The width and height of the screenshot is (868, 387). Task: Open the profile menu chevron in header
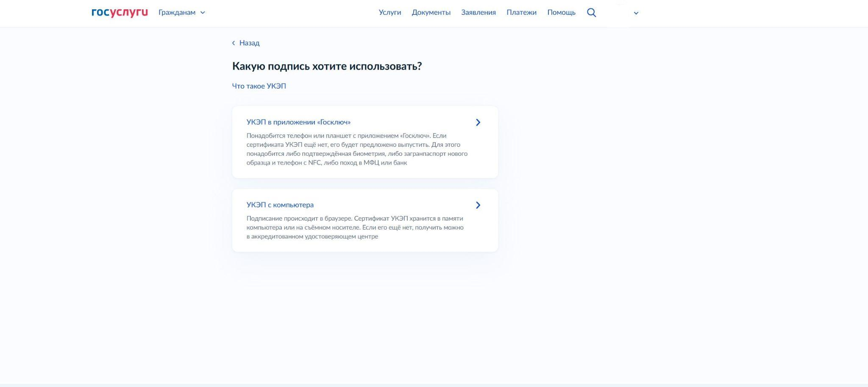(x=636, y=13)
